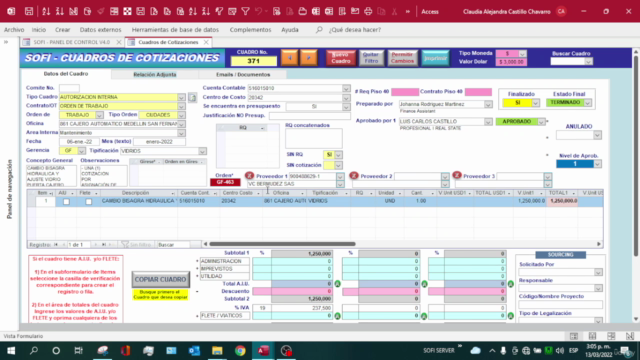Viewport: 640px width, 360px height.
Task: Click the Print icon in toolbar
Action: 368,11
